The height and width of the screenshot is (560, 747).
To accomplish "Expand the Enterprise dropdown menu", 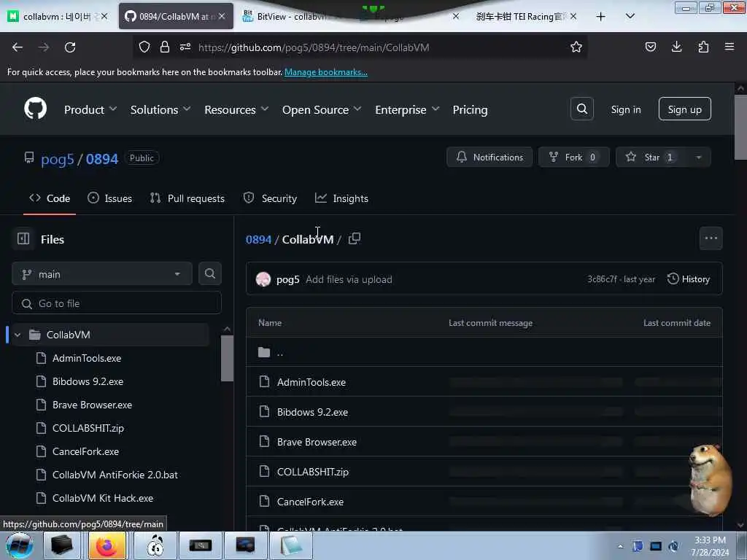I will coord(407,109).
